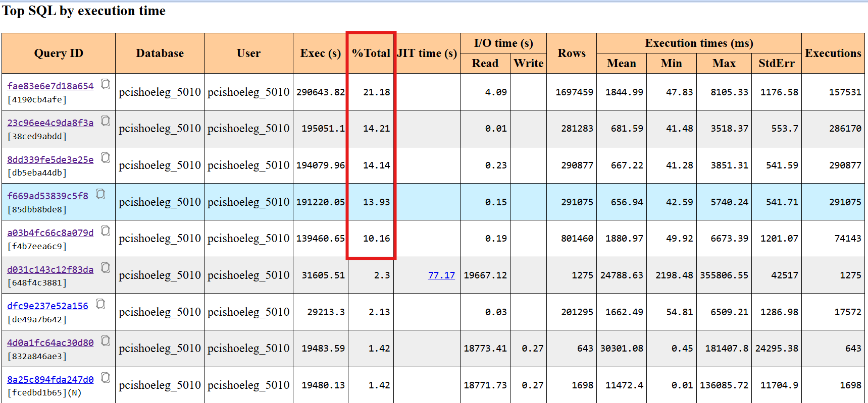Open query 23c96ee4c9da8f3a link

[x=50, y=123]
